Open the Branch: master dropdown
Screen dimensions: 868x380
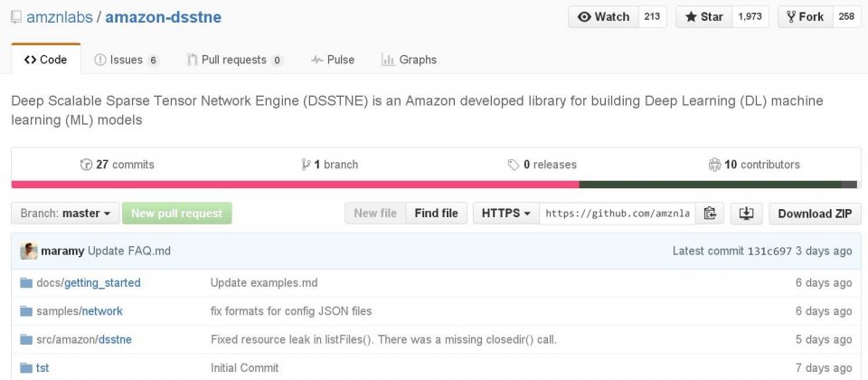[x=65, y=214]
